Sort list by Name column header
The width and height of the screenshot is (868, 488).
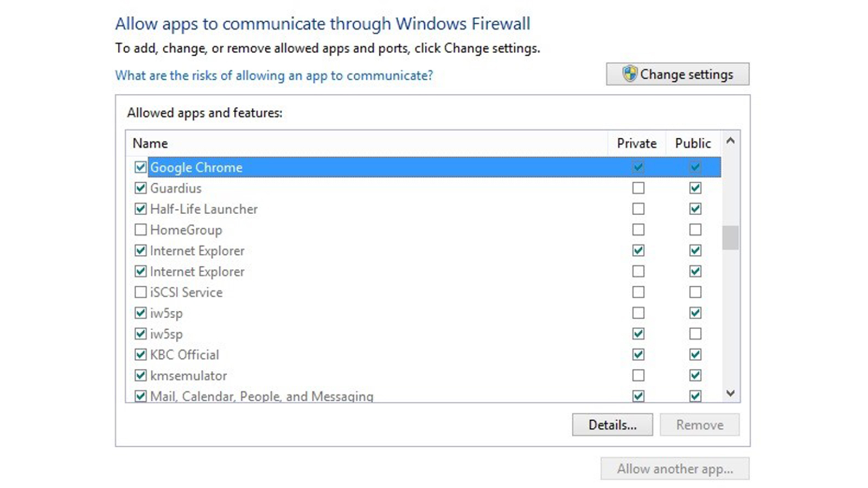[367, 143]
